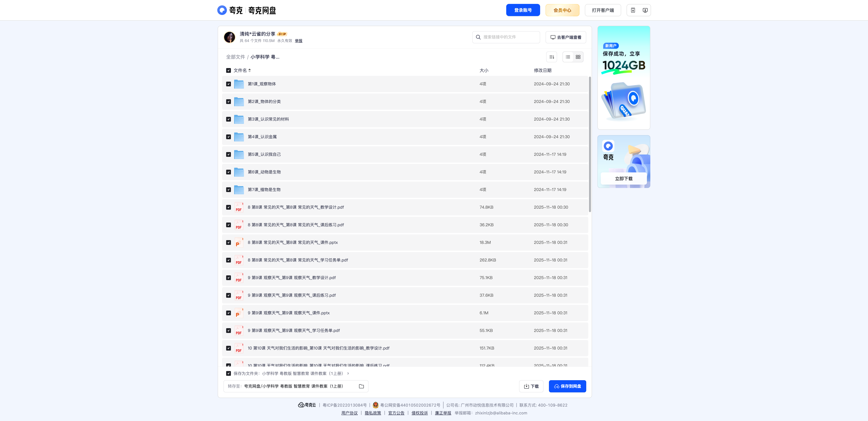
Task: Open 隐私政策 footer link
Action: (373, 413)
